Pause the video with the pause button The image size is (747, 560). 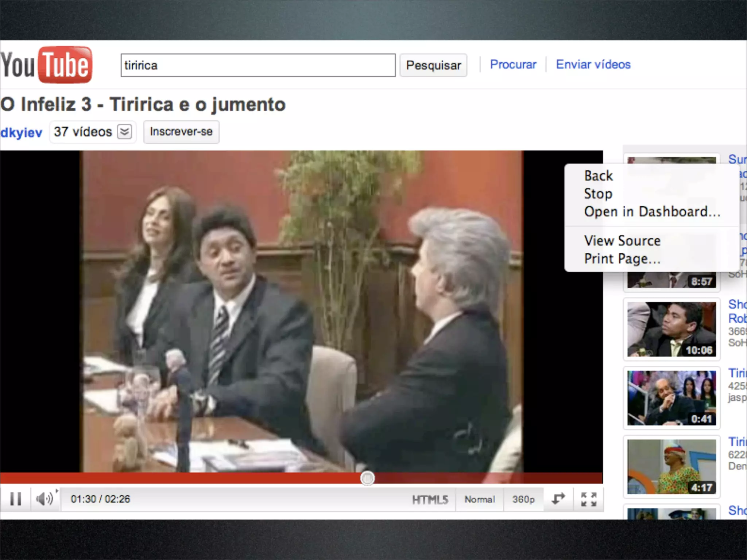pyautogui.click(x=15, y=499)
